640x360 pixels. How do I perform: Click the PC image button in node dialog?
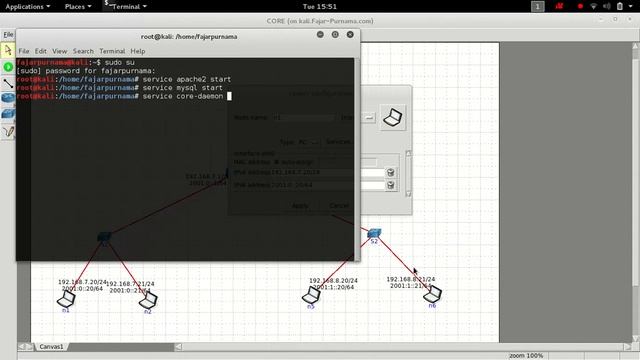tap(393, 118)
